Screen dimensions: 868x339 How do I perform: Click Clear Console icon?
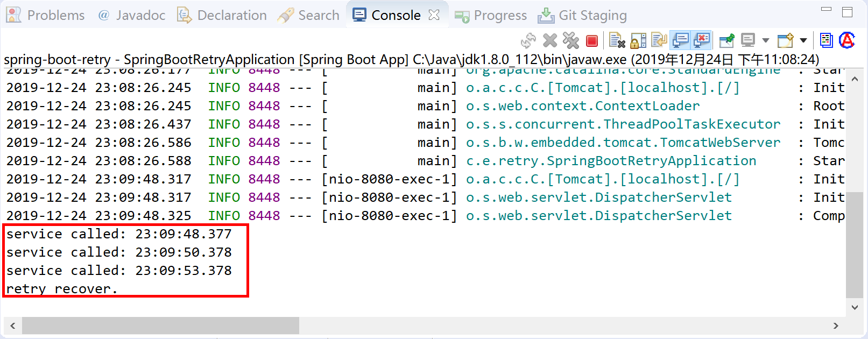click(617, 40)
